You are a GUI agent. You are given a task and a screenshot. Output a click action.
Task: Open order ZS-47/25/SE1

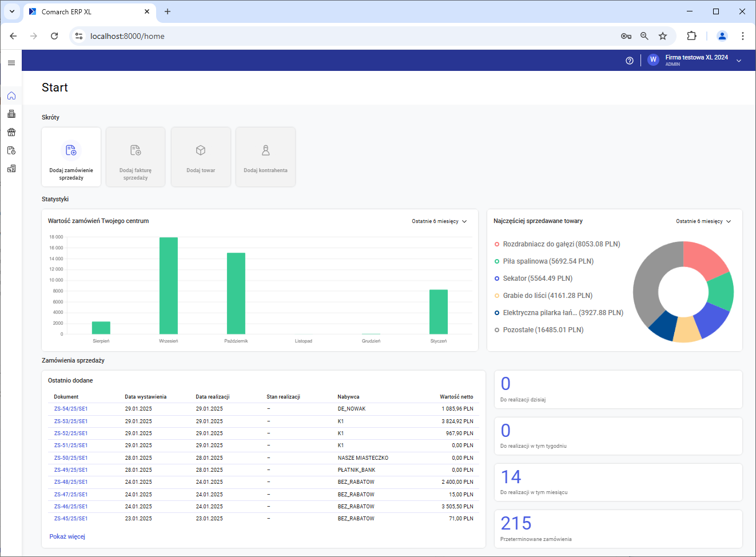coord(71,495)
